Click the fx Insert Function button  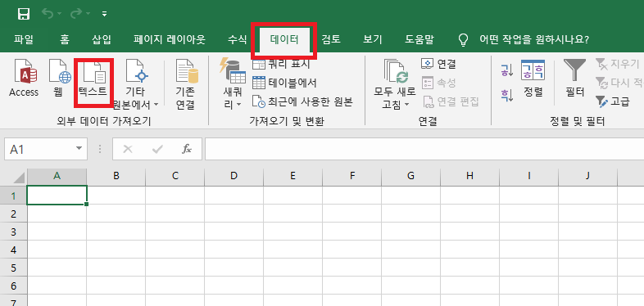click(187, 149)
